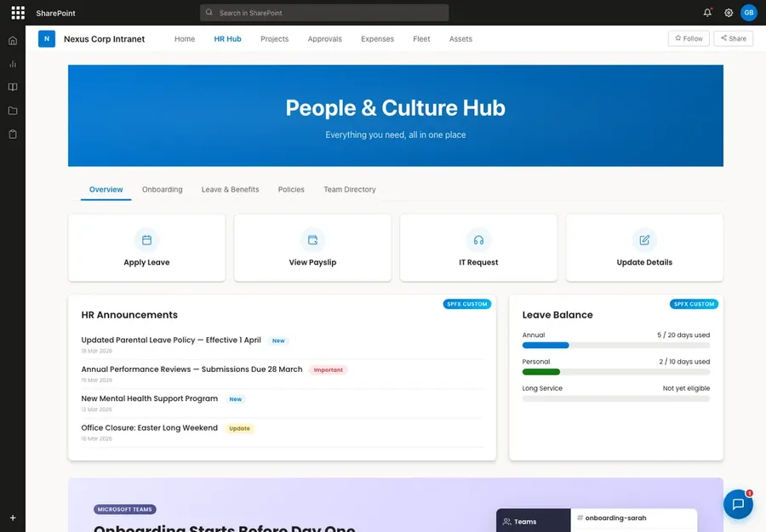Switch to the Leave & Benefits tab

tap(230, 190)
